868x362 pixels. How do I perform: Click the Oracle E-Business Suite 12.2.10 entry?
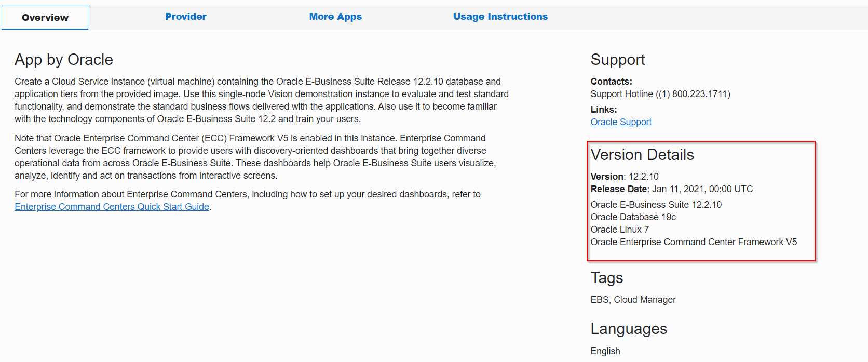tap(656, 205)
